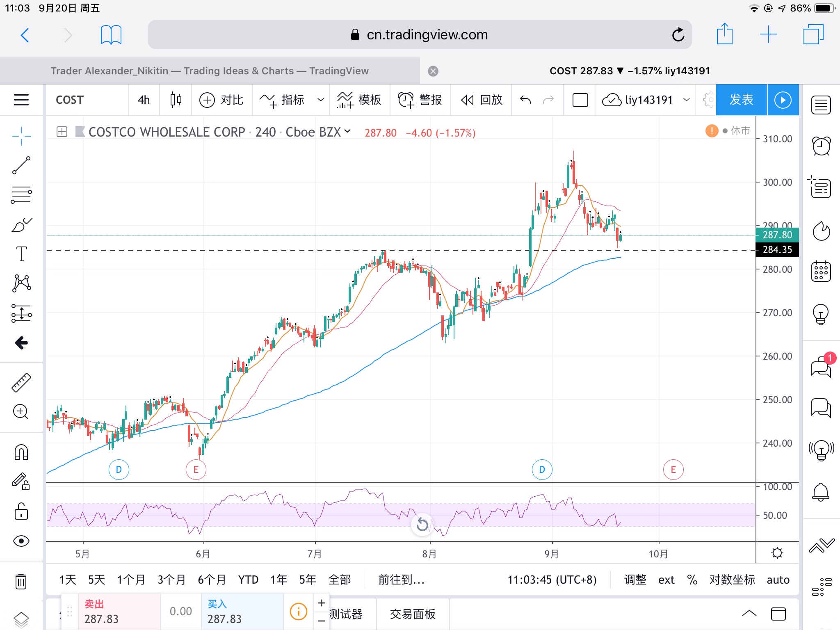The height and width of the screenshot is (630, 840).
Task: Open the object tree layers icon
Action: (21, 619)
